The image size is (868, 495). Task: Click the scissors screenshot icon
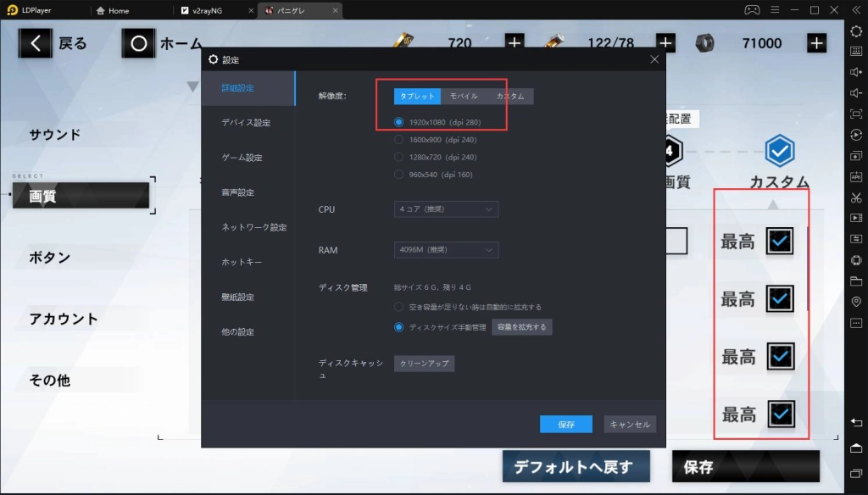click(856, 197)
